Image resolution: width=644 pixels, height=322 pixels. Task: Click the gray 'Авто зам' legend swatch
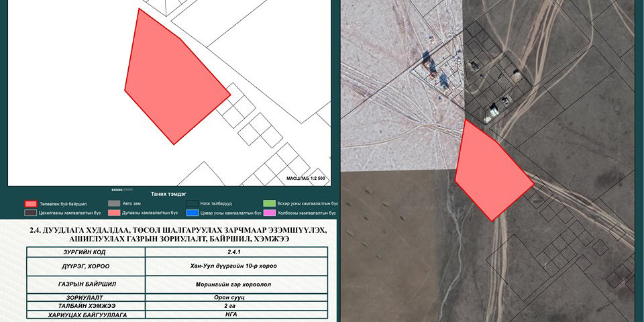[x=114, y=203]
